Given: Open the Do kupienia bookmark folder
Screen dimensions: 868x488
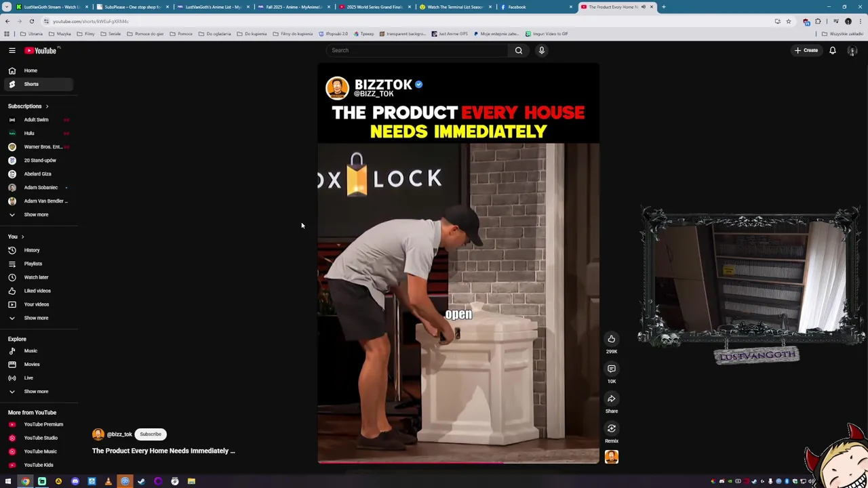Looking at the screenshot, I should (252, 34).
